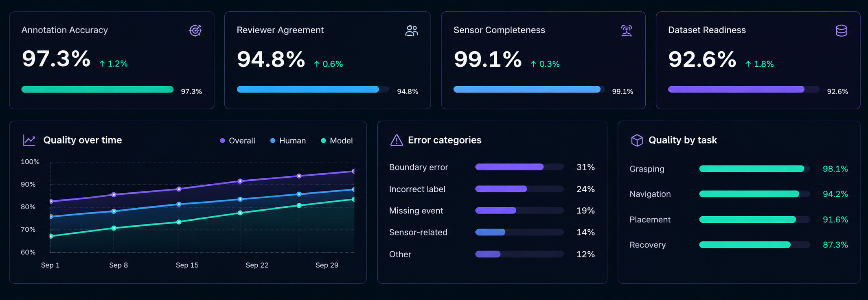Click the warning triangle icon beside Error categories
Screen dimensions: 868x300
pos(397,140)
